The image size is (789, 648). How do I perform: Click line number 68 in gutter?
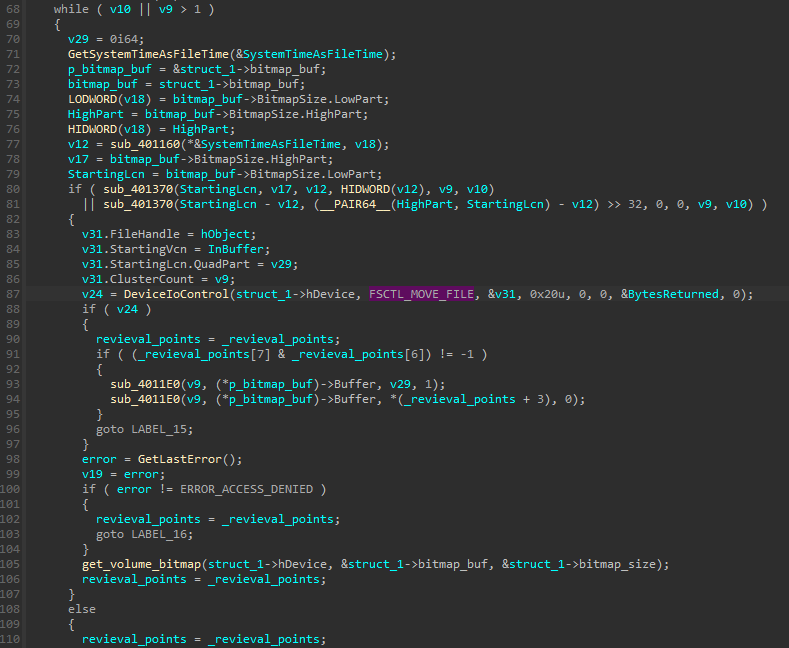tap(13, 8)
